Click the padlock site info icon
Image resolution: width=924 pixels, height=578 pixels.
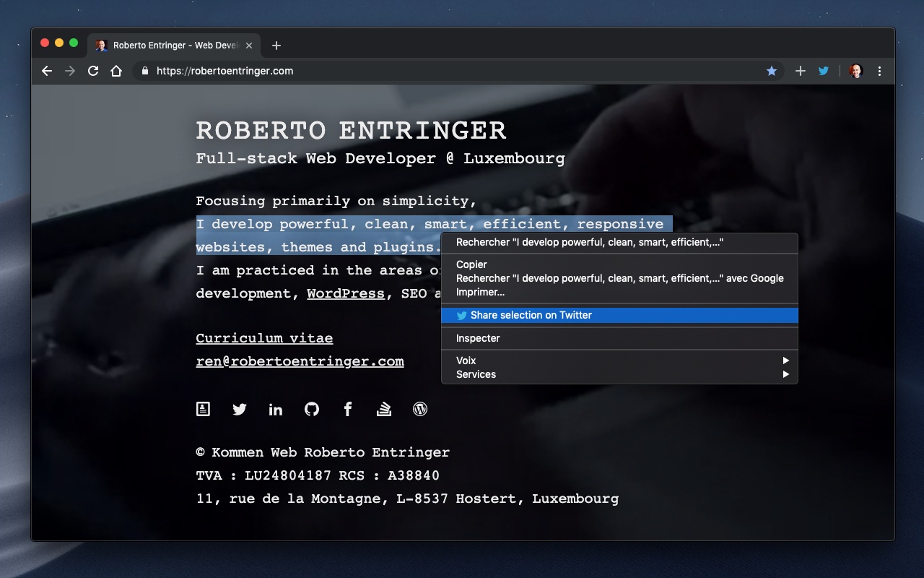click(145, 71)
